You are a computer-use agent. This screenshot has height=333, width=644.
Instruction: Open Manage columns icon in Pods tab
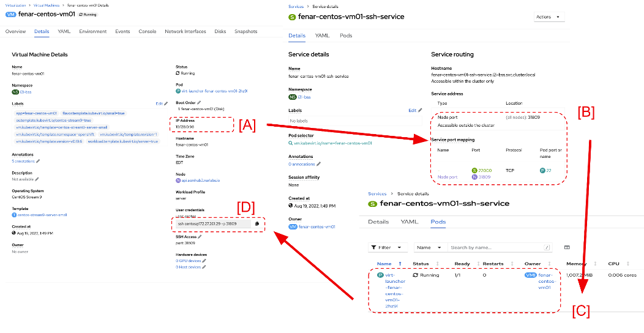pyautogui.click(x=567, y=247)
